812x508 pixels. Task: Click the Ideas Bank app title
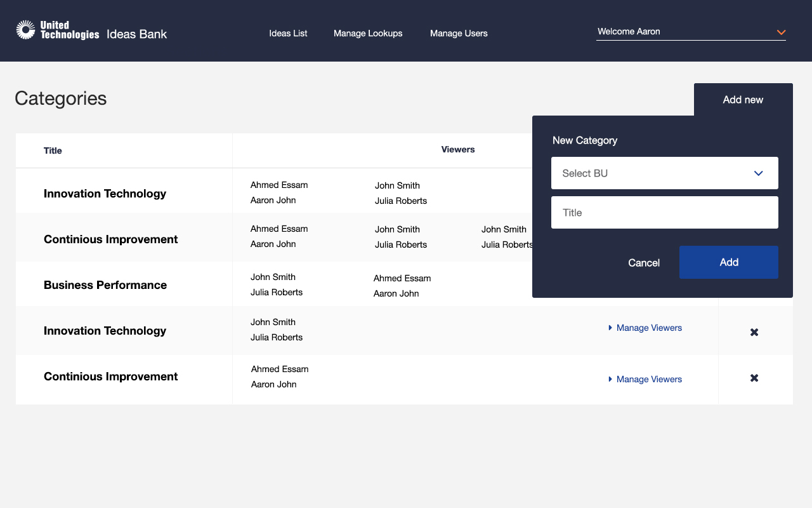[x=136, y=34]
